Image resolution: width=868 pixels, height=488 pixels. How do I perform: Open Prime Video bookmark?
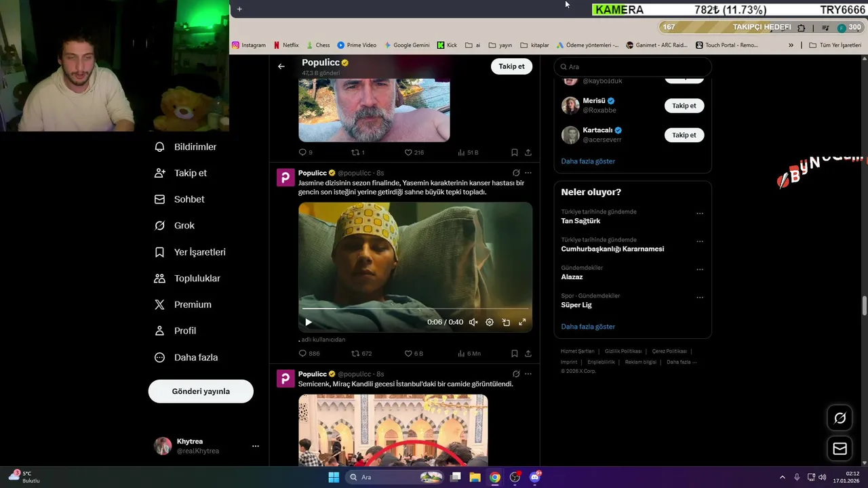pyautogui.click(x=357, y=45)
